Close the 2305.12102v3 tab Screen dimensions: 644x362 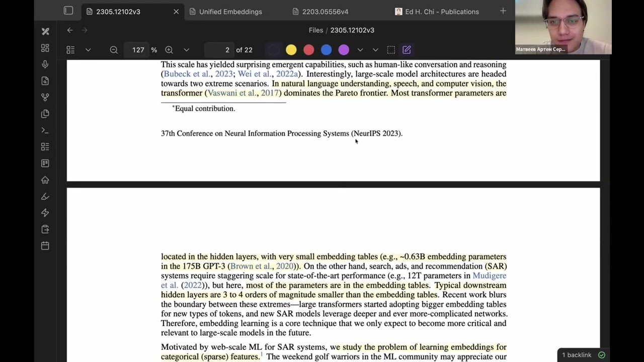click(176, 12)
